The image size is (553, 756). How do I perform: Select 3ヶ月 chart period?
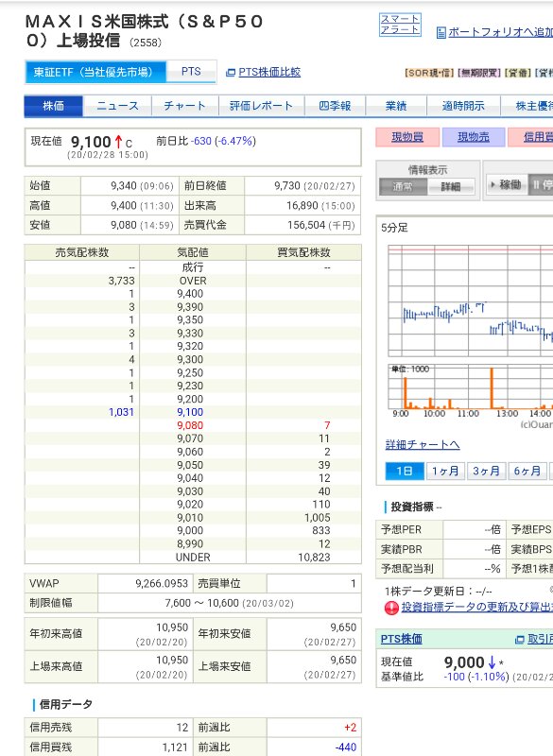[x=486, y=471]
